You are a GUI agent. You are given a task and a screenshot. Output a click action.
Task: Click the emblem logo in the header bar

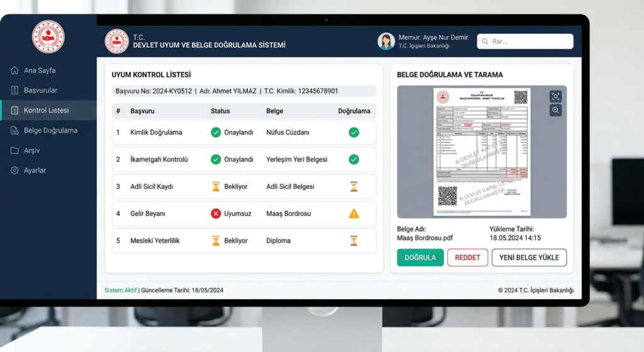(116, 41)
